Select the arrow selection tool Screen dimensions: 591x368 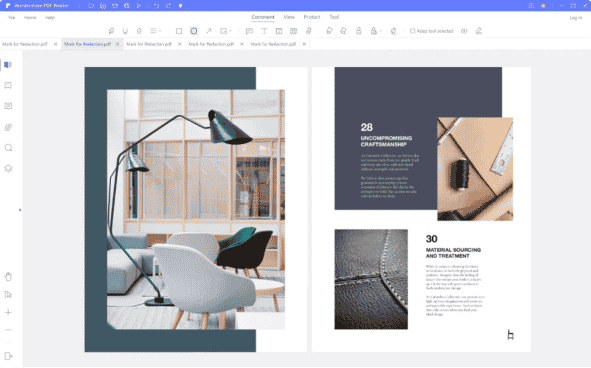coord(8,294)
